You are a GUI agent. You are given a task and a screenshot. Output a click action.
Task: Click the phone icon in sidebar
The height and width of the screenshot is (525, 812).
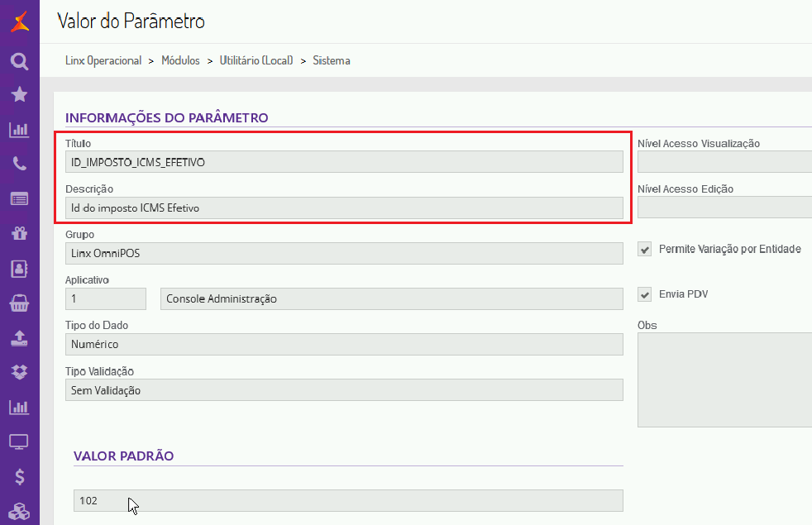pos(19,164)
